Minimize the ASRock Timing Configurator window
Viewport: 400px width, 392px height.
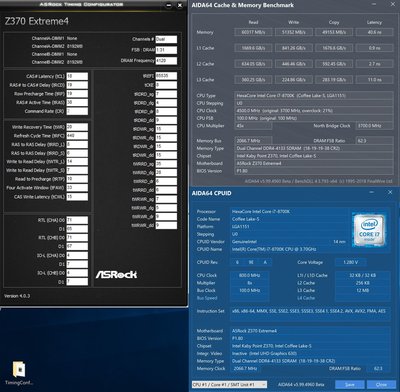pos(169,5)
